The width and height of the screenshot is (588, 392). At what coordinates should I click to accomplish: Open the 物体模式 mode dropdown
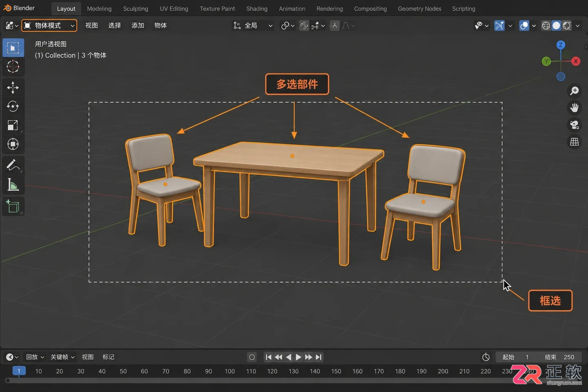49,26
